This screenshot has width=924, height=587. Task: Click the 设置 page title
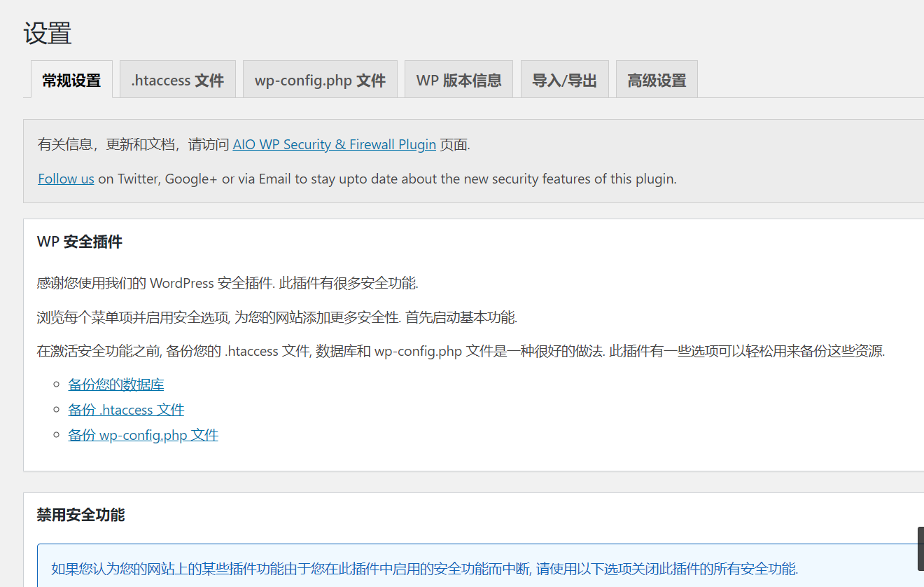[48, 33]
